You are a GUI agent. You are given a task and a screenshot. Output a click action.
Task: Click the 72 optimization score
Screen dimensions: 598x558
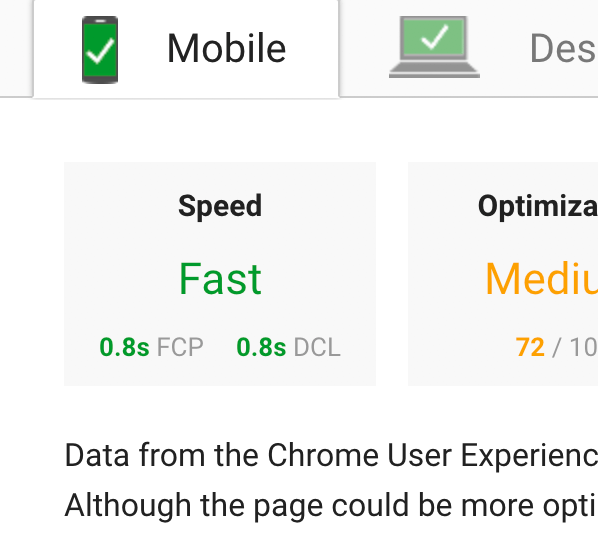(530, 347)
